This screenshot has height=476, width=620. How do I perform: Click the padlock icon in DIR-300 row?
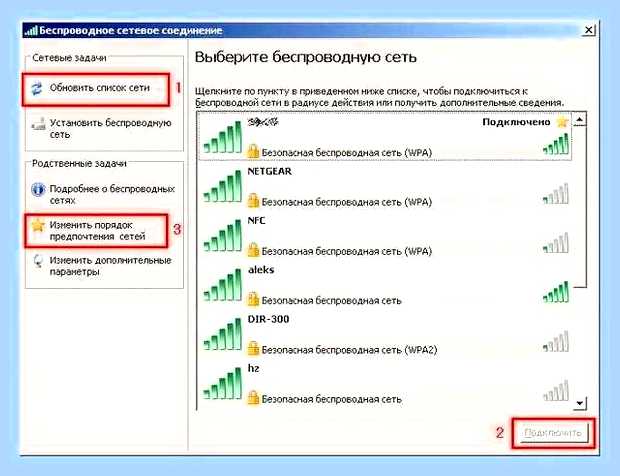coord(253,349)
